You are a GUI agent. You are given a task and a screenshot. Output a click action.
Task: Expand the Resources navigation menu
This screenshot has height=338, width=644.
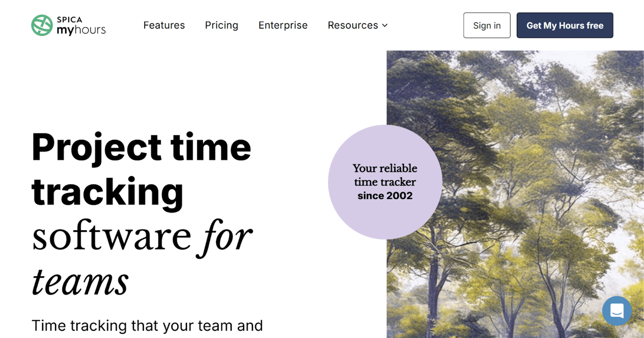[353, 25]
